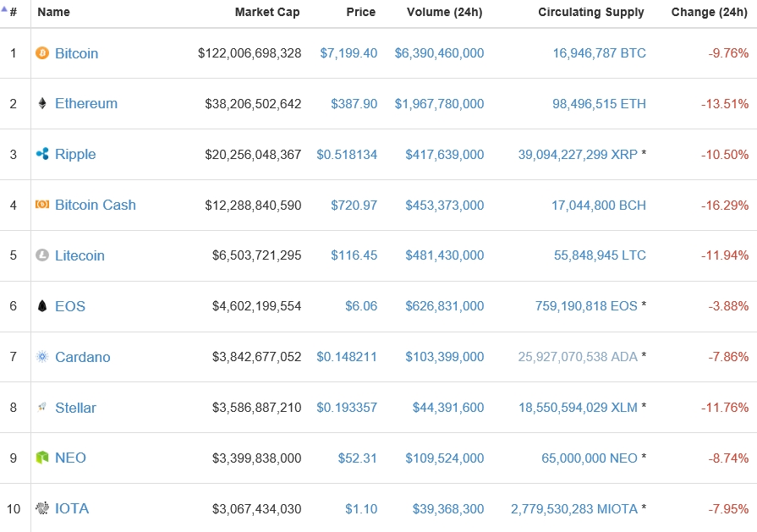Click the Cardano logo icon
The image size is (757, 532).
[x=42, y=357]
